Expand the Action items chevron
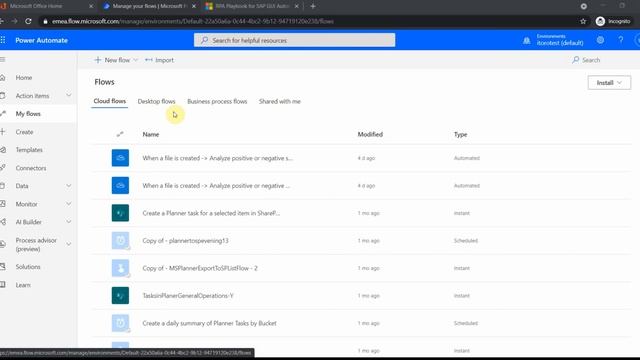The image size is (640, 360). 69,96
